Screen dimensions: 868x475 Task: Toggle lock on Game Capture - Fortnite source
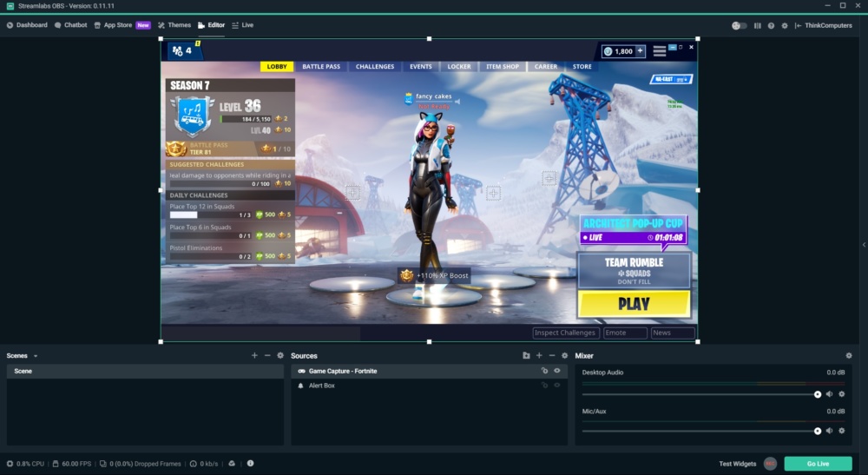[x=545, y=371]
